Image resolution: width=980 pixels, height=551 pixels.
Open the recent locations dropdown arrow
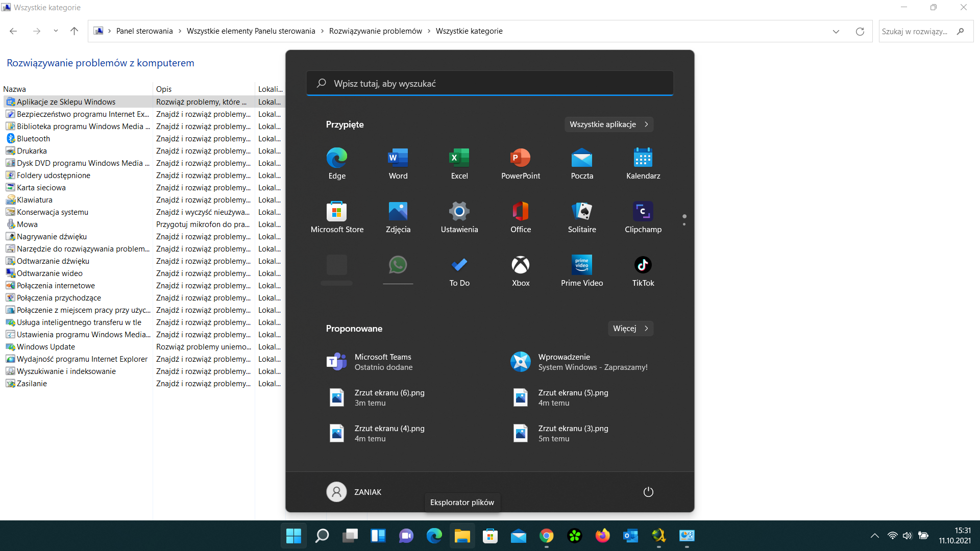(56, 31)
